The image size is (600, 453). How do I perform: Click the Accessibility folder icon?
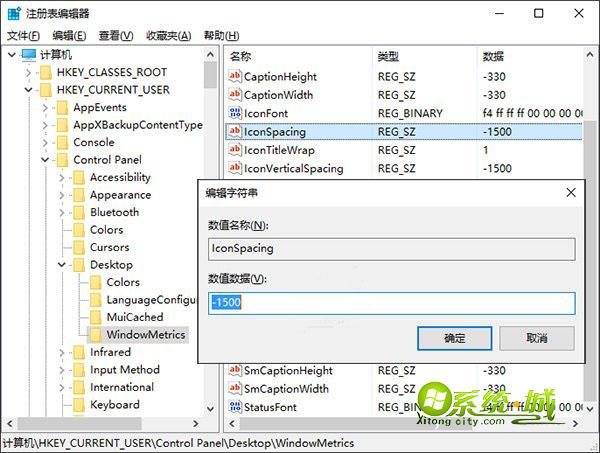(79, 178)
